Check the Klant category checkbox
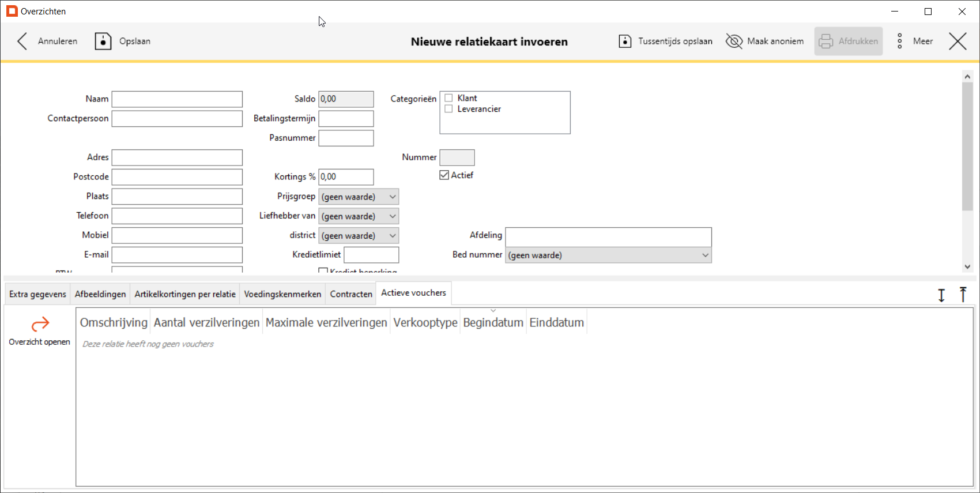 (x=448, y=99)
